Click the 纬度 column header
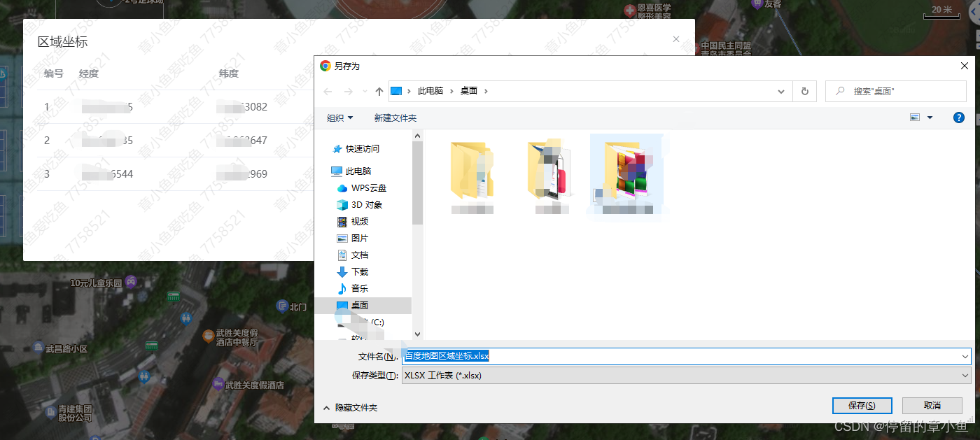Screen dimensions: 980x440 (229, 73)
